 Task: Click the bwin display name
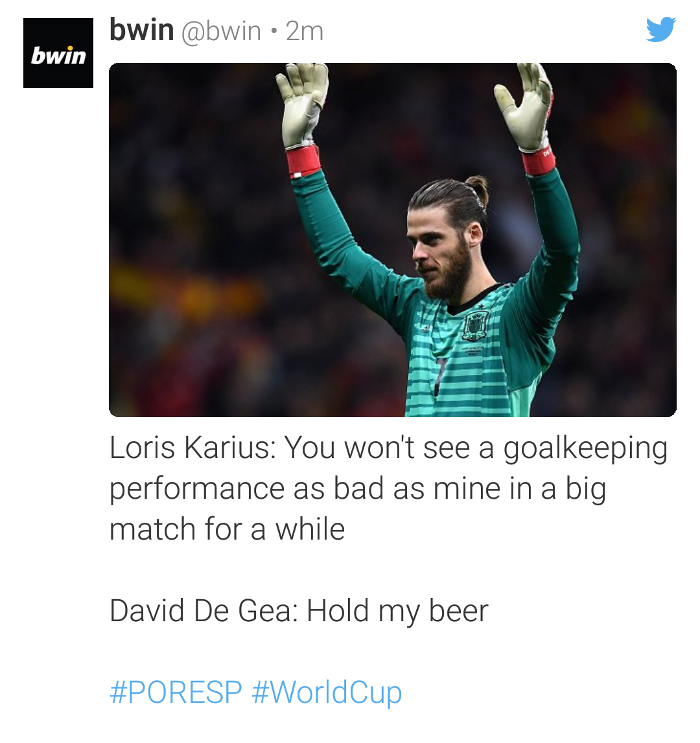141,30
